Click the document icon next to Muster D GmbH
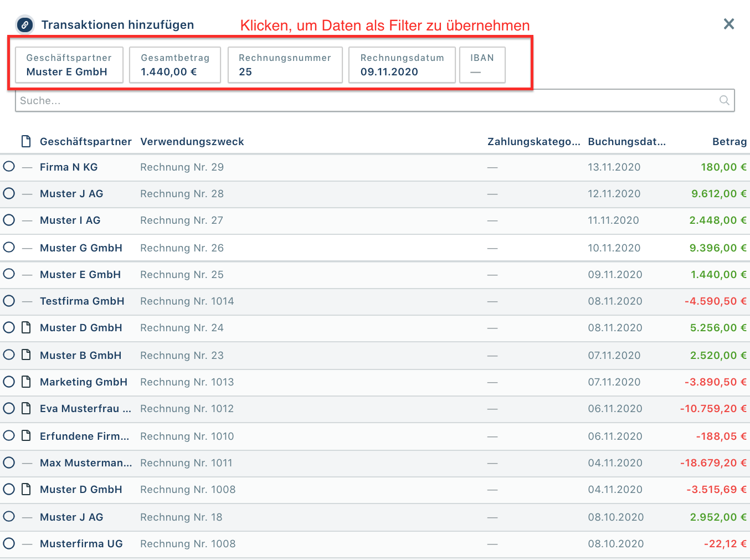Viewport: 750px width, 560px height. (26, 327)
